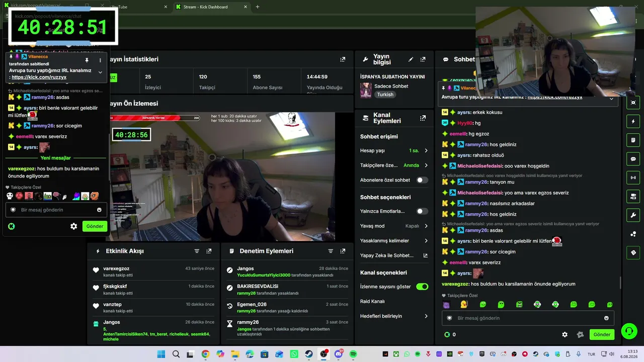Viewport: 644px width, 362px height.
Task: Edit stream info with the pencil icon
Action: click(x=411, y=59)
